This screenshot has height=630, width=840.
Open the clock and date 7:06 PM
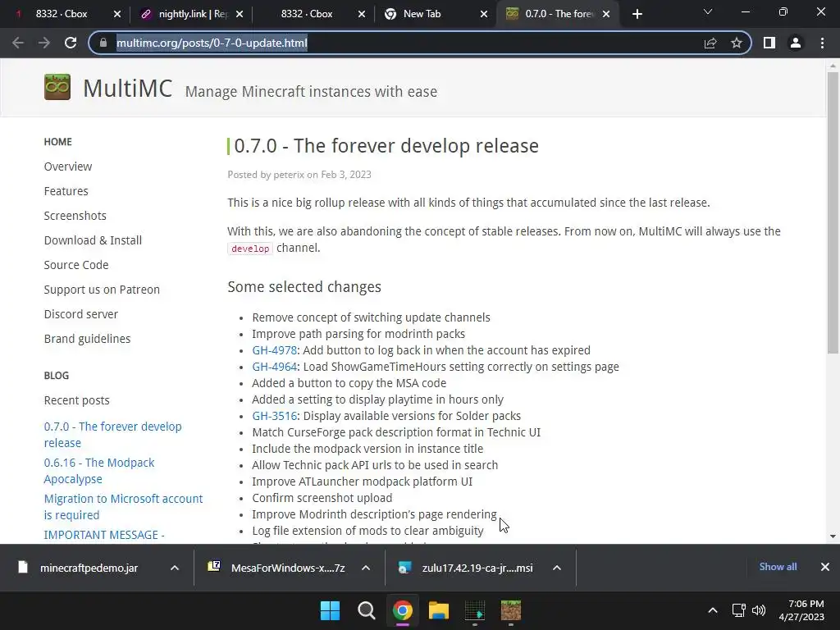[x=801, y=610]
